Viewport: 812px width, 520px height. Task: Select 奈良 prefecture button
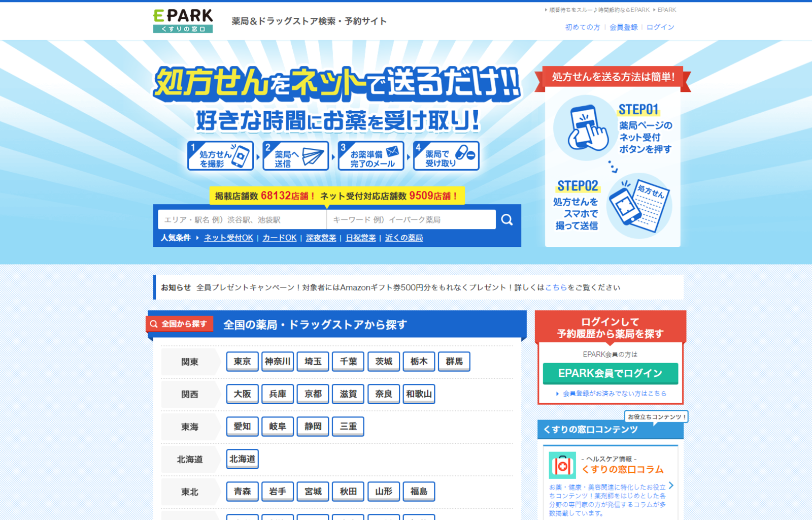coord(384,394)
